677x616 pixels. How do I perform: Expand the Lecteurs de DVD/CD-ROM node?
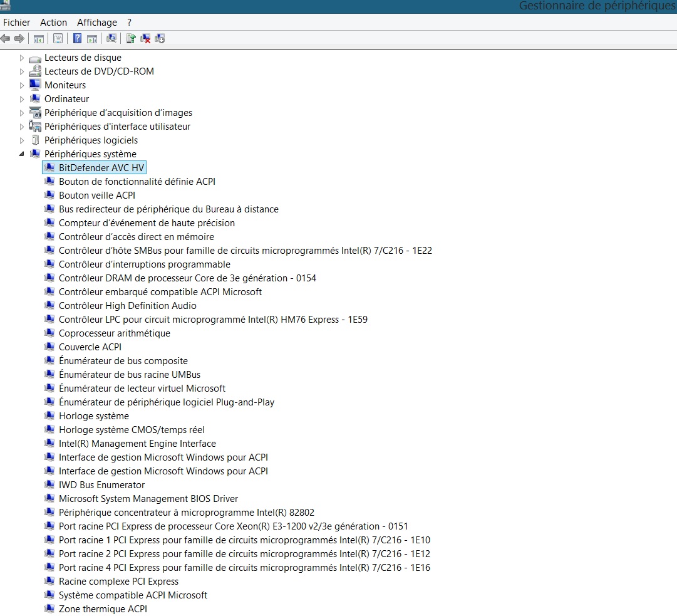click(21, 71)
